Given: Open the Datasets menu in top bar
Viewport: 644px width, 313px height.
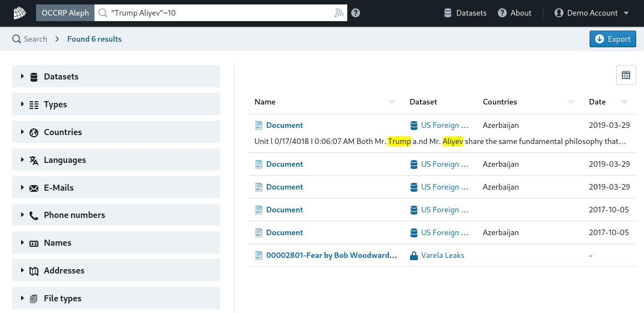Looking at the screenshot, I should pyautogui.click(x=465, y=13).
